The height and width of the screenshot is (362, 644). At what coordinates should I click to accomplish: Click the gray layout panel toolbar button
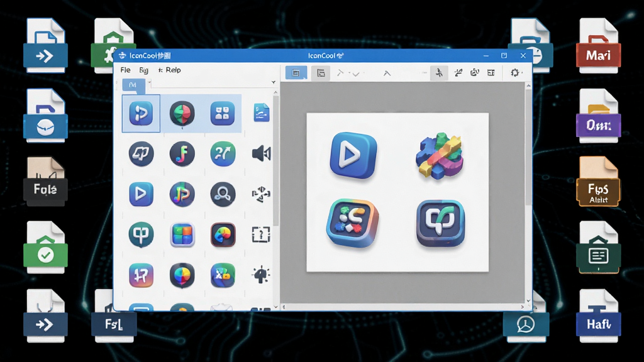point(321,74)
